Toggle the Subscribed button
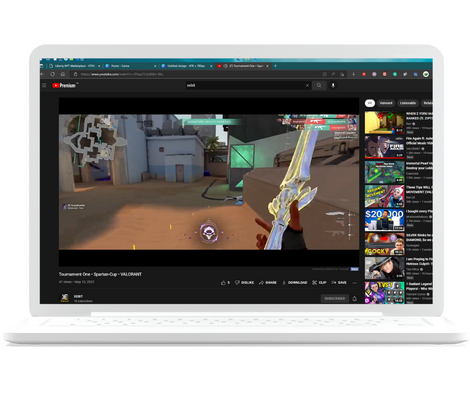Screen dimensions: 470x393 pos(335,298)
